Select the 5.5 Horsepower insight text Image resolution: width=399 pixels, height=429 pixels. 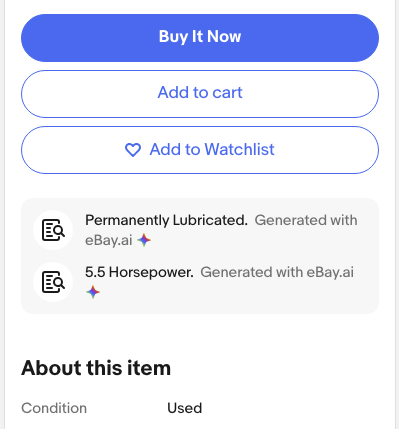click(139, 272)
